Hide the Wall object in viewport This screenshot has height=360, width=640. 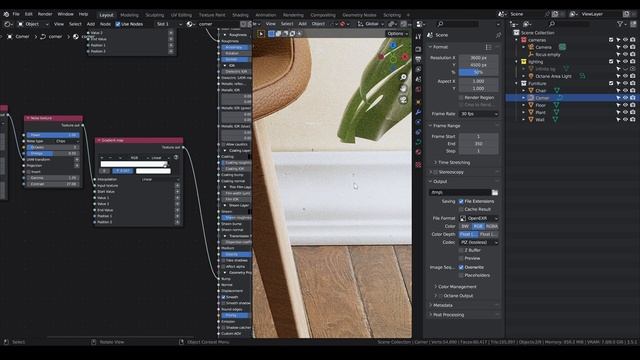(x=625, y=120)
